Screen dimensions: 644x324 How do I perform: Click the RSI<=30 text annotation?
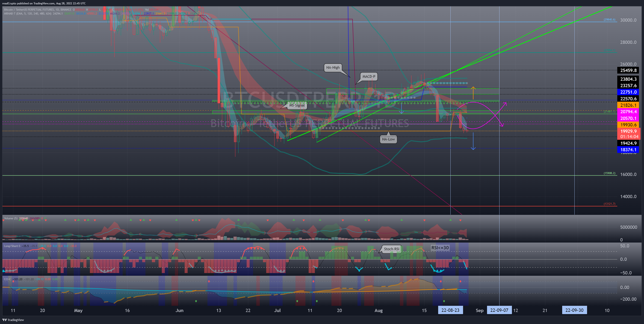[440, 248]
